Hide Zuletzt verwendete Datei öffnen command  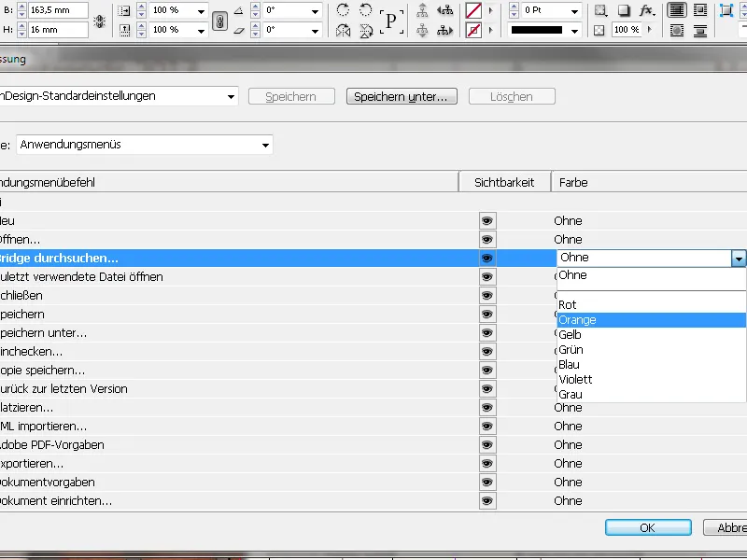point(487,276)
